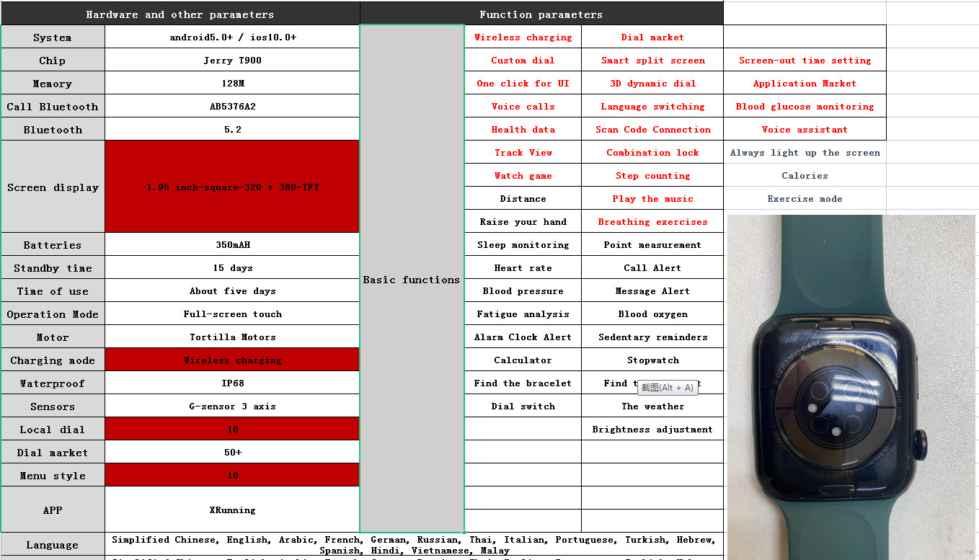Click the "Language" label cell
The width and height of the screenshot is (979, 560).
click(x=53, y=545)
